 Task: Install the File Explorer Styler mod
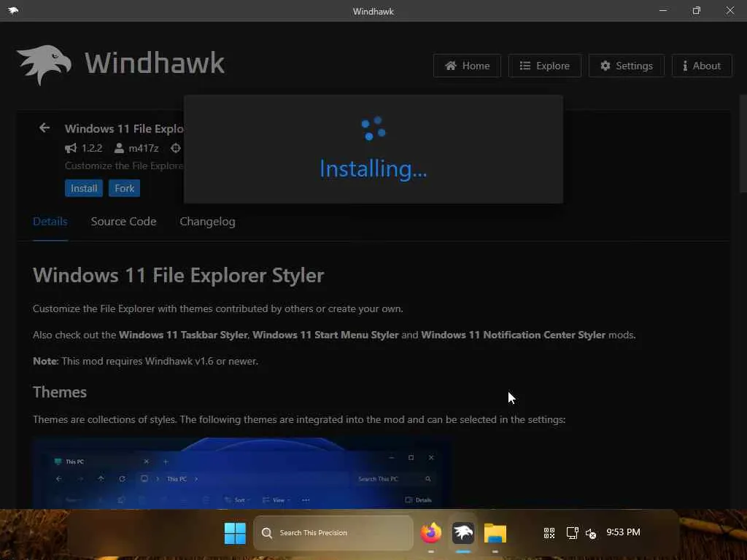pos(84,188)
